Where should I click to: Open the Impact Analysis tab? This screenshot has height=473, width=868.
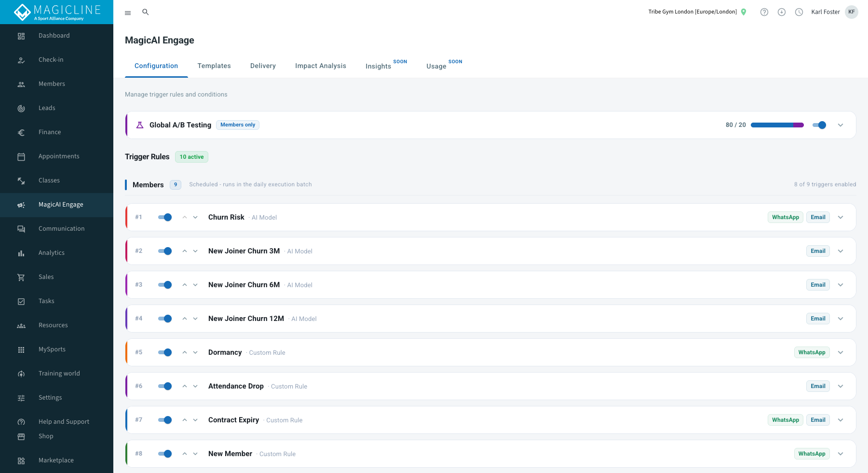tap(321, 66)
